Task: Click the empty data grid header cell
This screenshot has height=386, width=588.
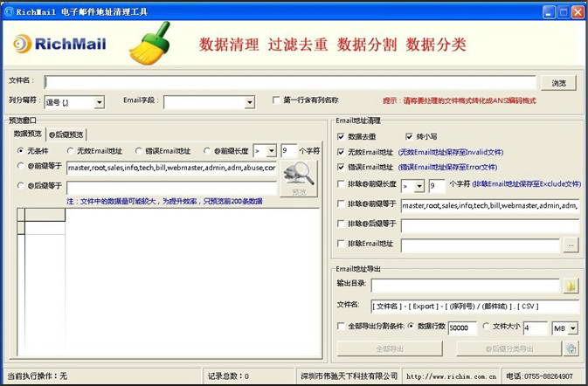Action: tap(45, 215)
